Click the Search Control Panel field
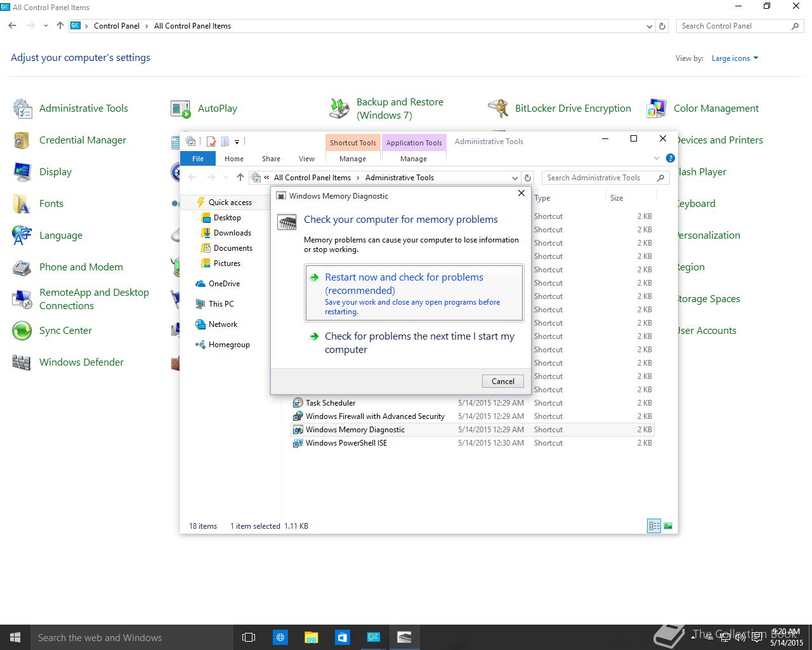812x650 pixels. pos(740,26)
